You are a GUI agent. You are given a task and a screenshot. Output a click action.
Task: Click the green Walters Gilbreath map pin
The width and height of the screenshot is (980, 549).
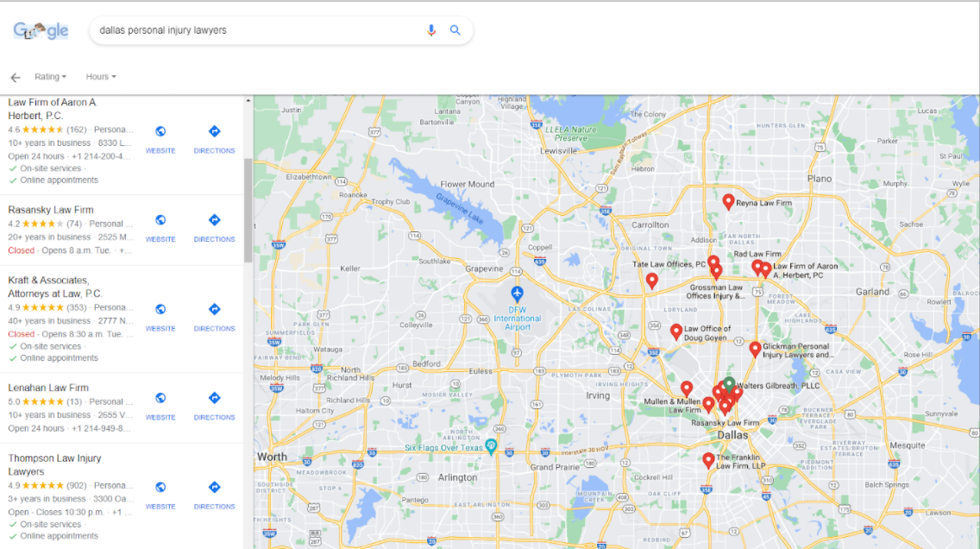[x=729, y=382]
